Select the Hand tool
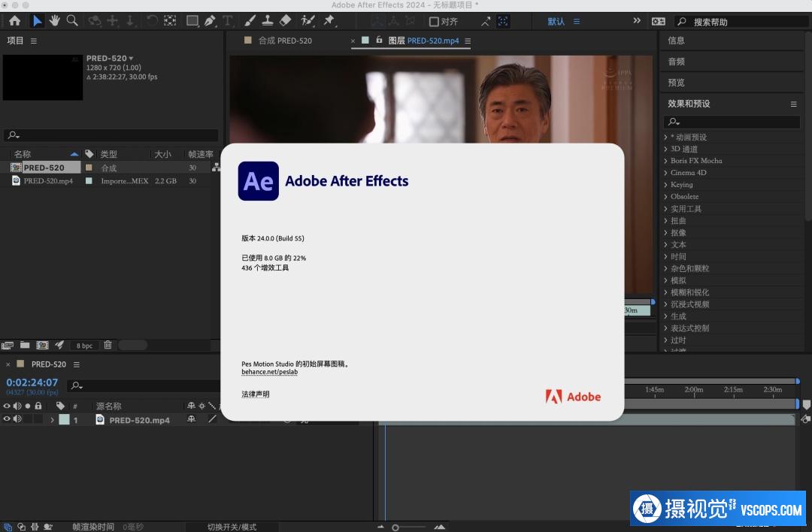Screen dimensions: 812x532 point(54,21)
